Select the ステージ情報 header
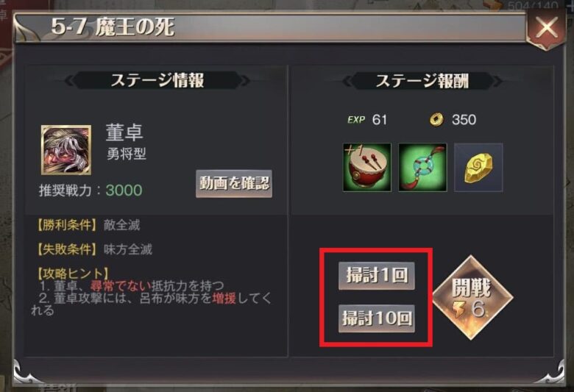The image size is (574, 392). [x=157, y=80]
